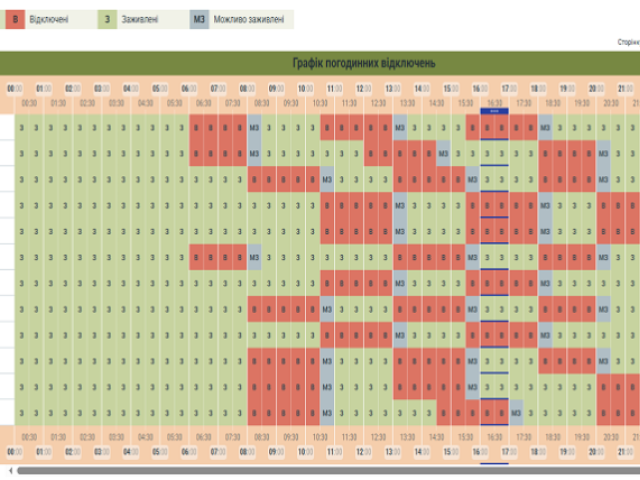
Task: Click the gray МЗ cell in first schedule row at 08:00
Action: [255, 128]
